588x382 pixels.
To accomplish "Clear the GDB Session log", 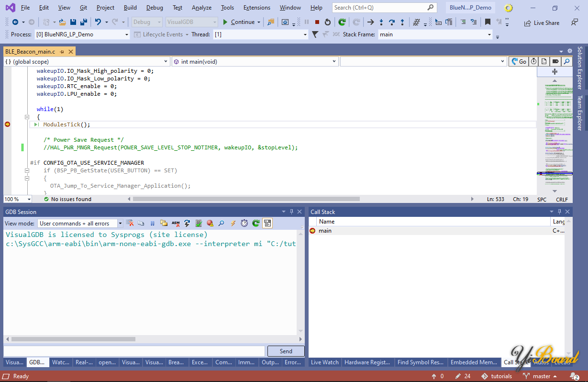I will pyautogui.click(x=130, y=223).
